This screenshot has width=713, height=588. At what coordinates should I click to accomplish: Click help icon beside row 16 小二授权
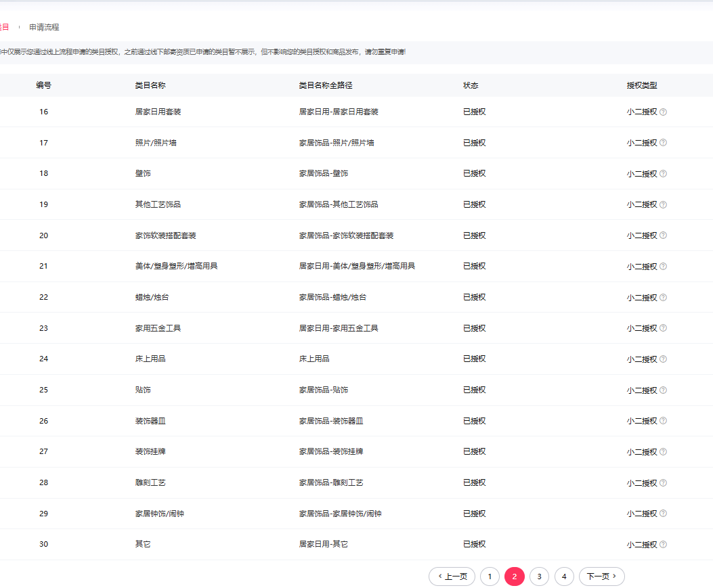(x=663, y=112)
